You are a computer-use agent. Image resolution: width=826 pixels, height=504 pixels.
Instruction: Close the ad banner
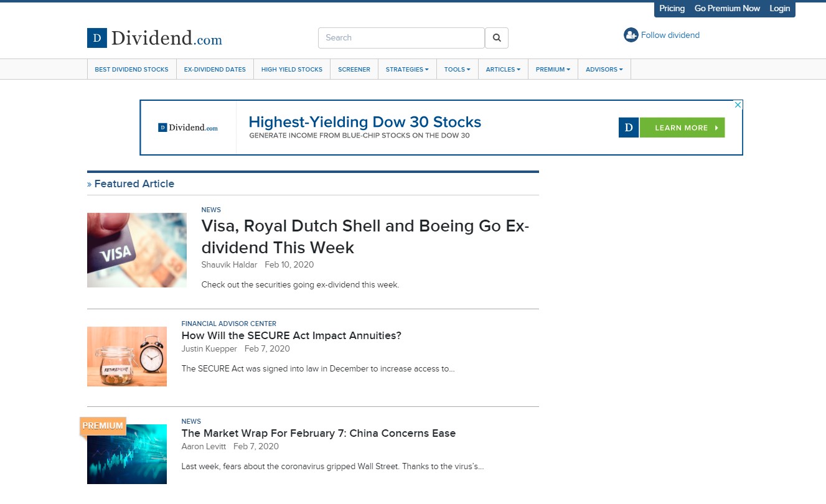(x=738, y=105)
